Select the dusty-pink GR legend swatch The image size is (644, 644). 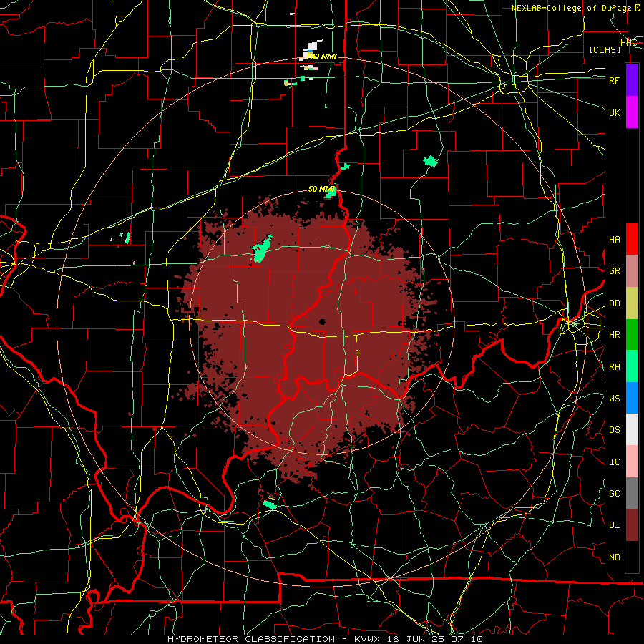tap(632, 271)
